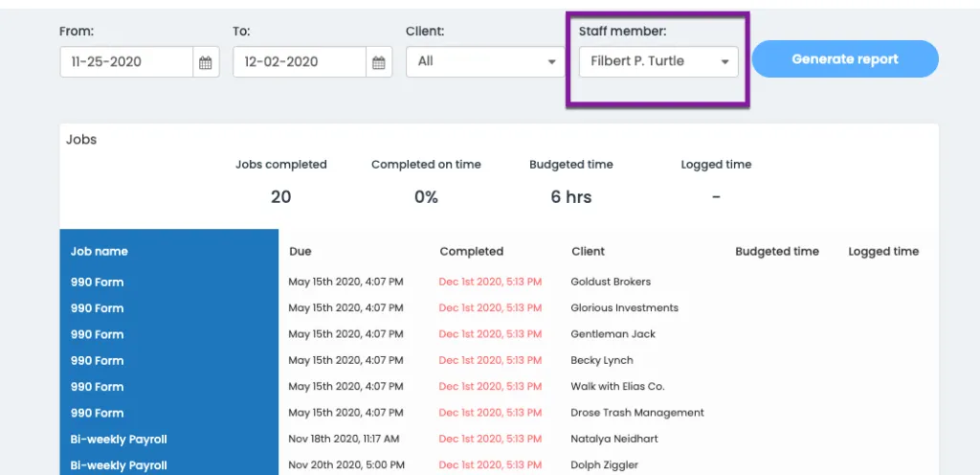Click the Budgeted time column header

(777, 251)
